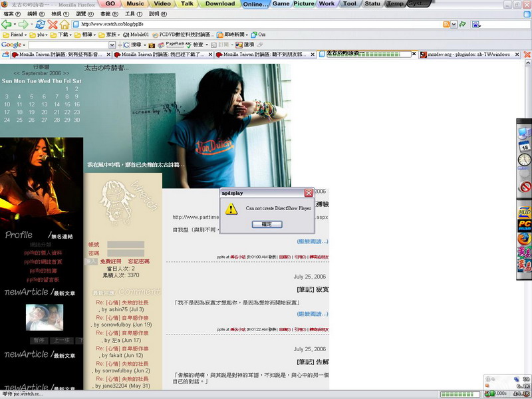Open the 編輯 (E) menu
Screen dimensions: 532x399
pos(36,14)
